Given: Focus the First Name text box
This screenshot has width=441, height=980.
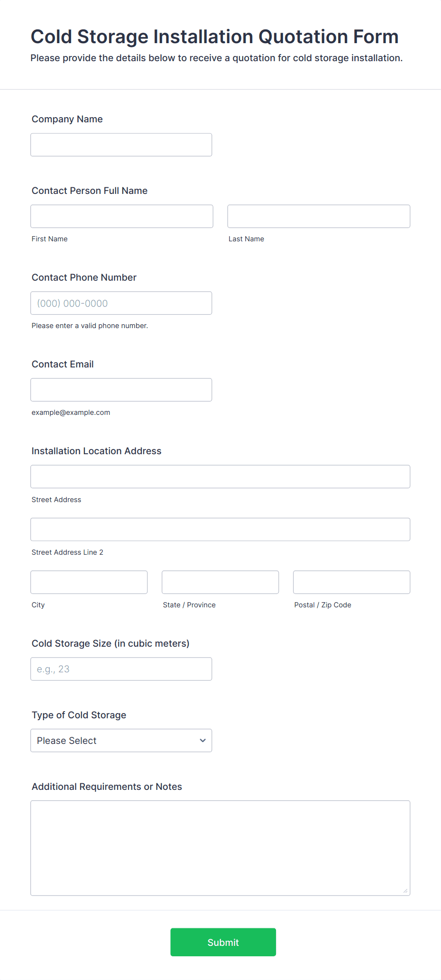Looking at the screenshot, I should [122, 216].
